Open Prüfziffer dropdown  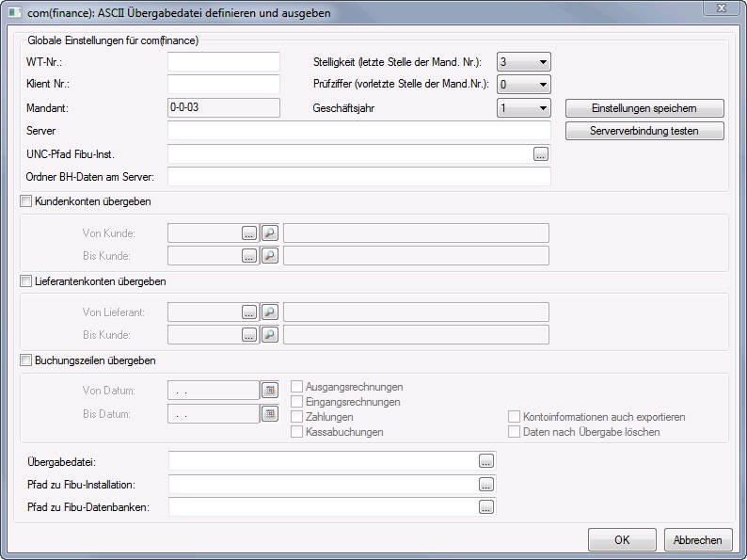coord(524,85)
